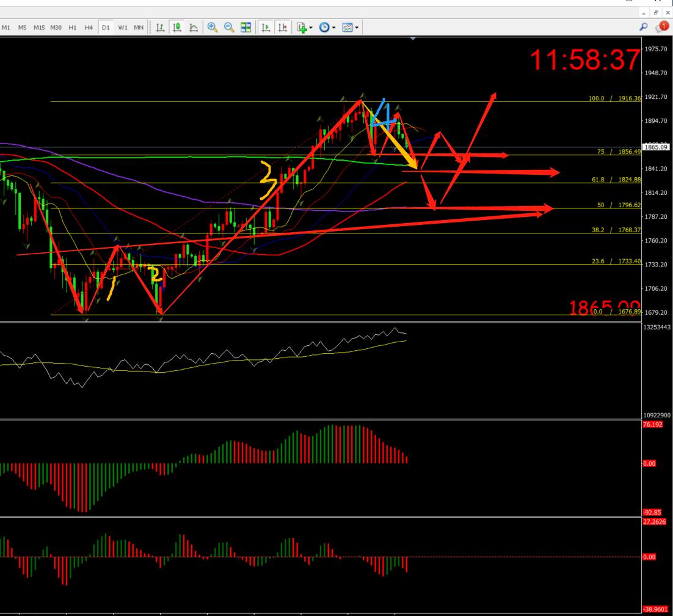This screenshot has width=673, height=616.
Task: Click the 1975.70 price axis value
Action: click(x=656, y=49)
